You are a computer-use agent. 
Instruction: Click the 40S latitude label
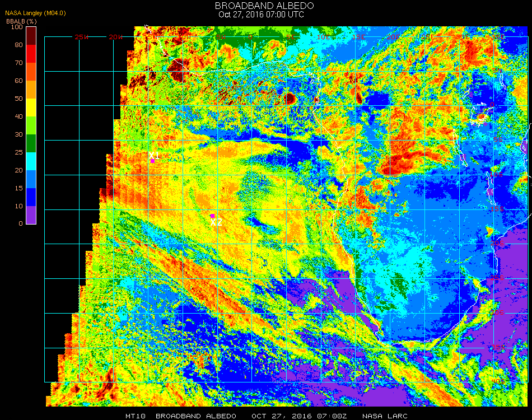[x=498, y=382]
